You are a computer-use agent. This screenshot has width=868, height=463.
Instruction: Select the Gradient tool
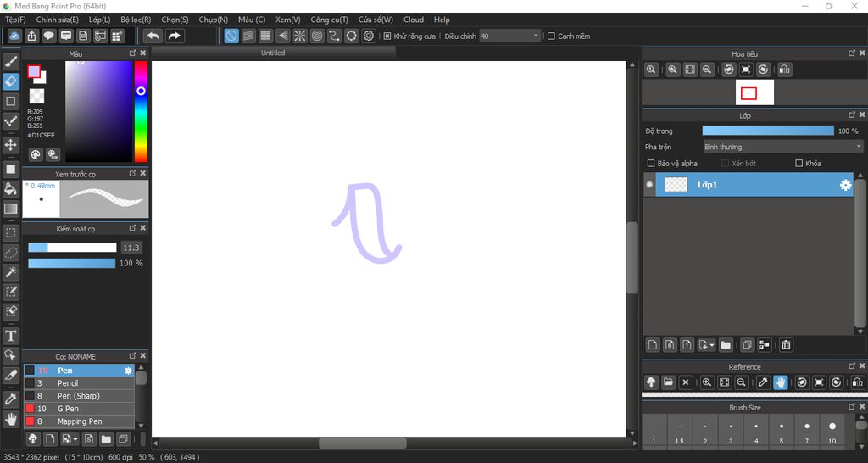coord(10,209)
